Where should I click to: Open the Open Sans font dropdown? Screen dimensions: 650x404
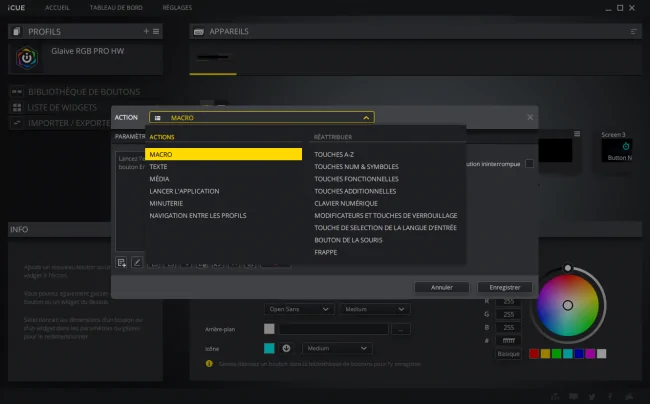click(299, 309)
